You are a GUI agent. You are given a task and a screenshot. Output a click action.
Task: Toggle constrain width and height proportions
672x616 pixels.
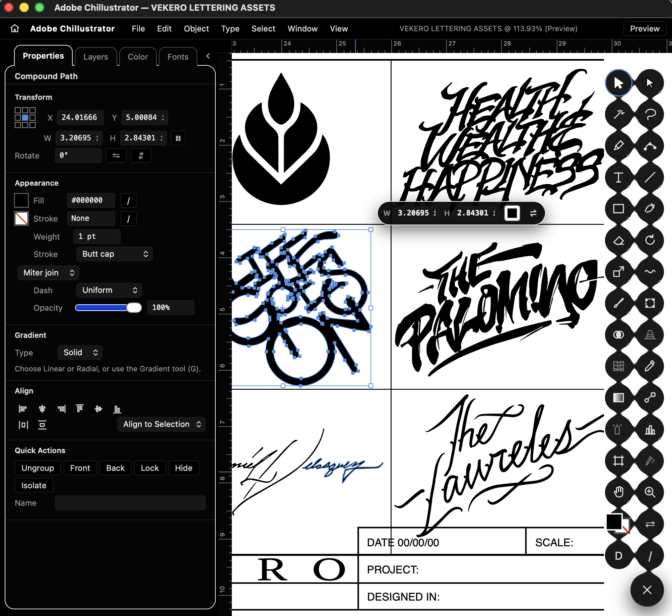click(178, 138)
